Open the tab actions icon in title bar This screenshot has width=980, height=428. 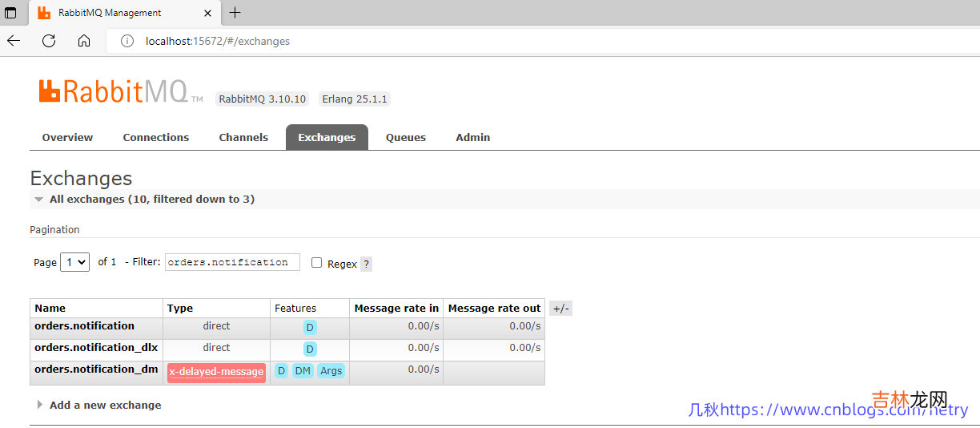point(11,13)
